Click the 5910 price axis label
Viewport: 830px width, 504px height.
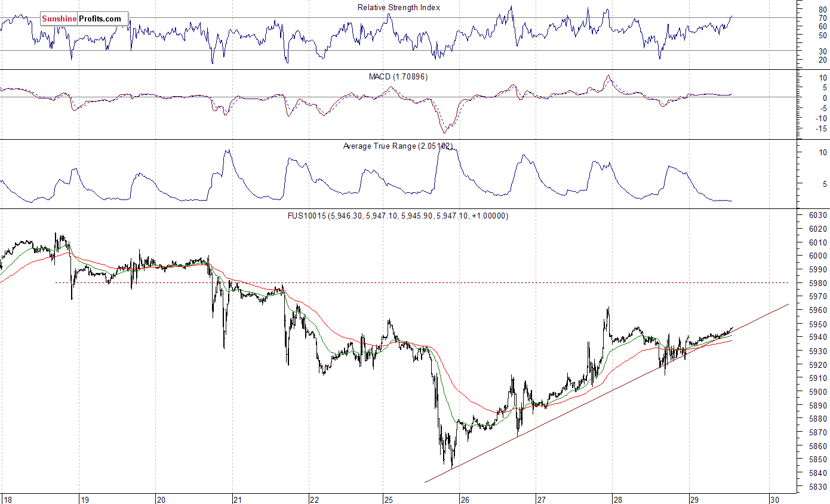[818, 378]
